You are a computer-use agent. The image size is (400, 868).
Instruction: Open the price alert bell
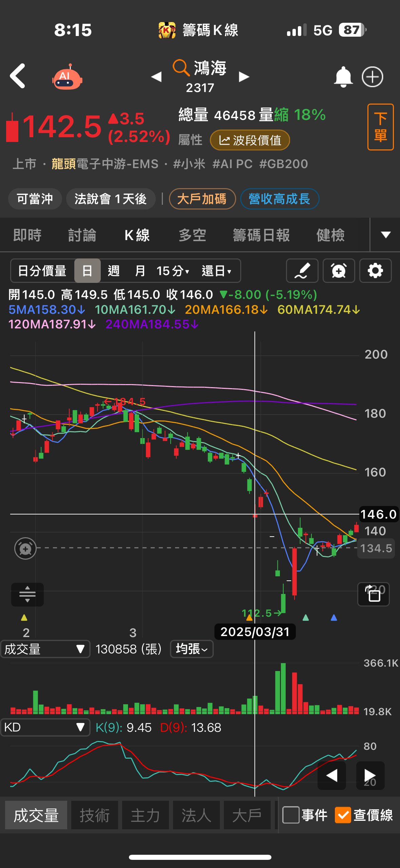click(343, 77)
